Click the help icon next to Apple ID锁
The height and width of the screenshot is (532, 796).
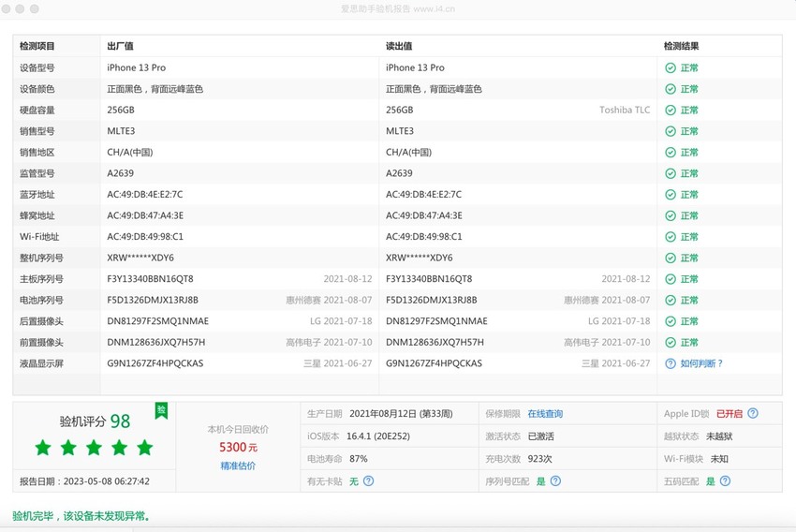coord(753,413)
